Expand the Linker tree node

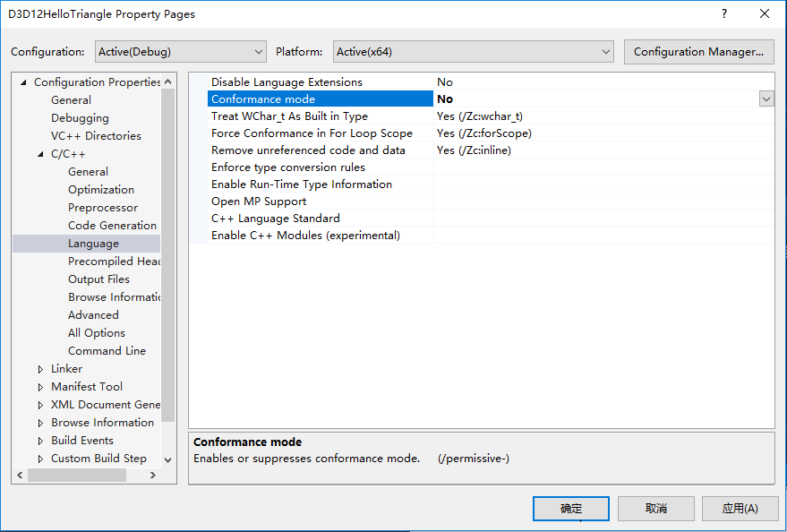(x=41, y=369)
